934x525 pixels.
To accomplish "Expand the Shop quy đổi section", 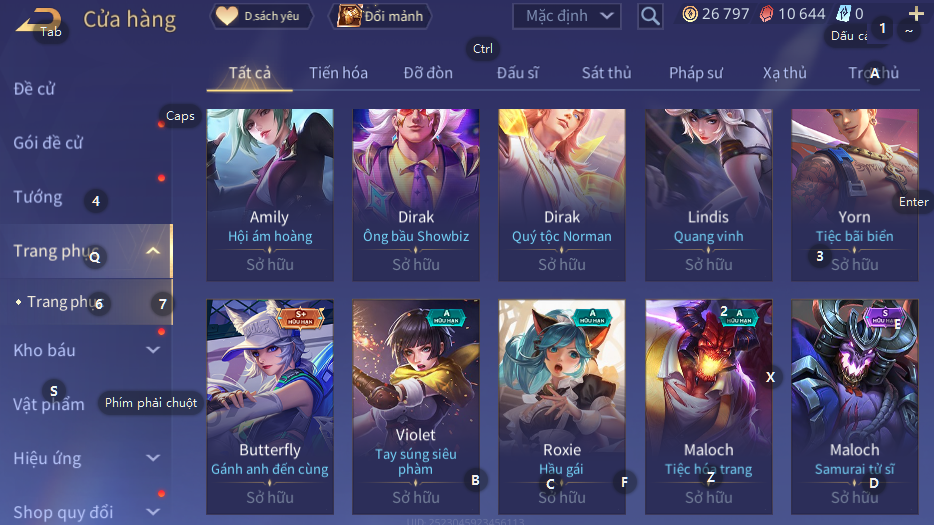I will 153,511.
